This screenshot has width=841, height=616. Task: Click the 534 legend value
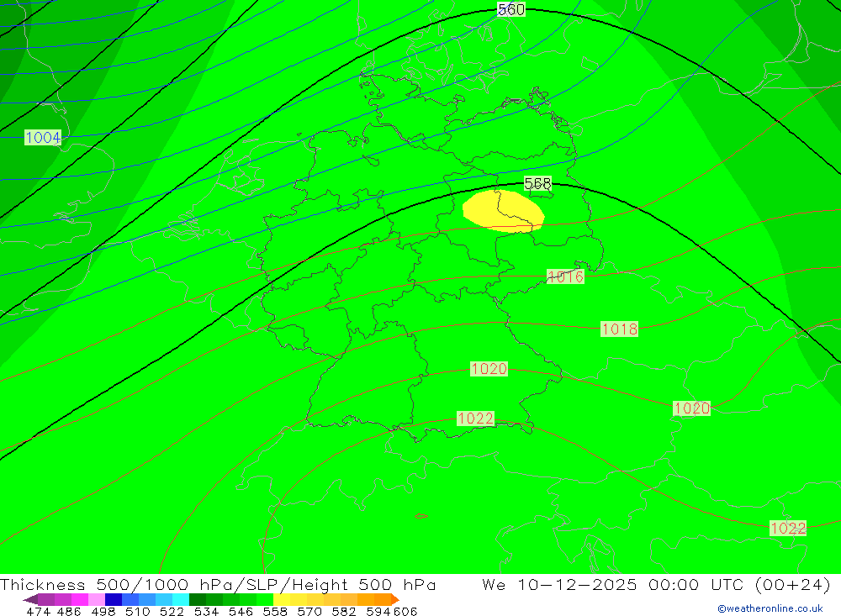click(x=207, y=611)
